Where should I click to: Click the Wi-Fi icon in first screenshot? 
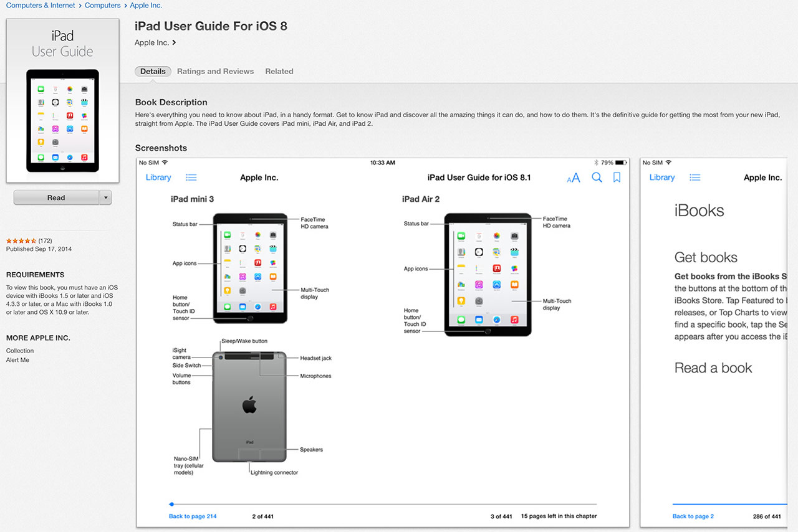click(165, 163)
